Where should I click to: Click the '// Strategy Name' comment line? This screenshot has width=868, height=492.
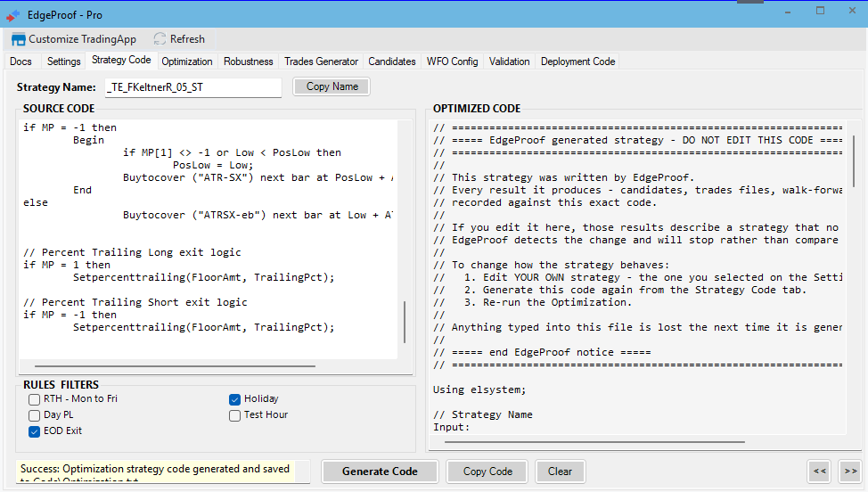pyautogui.click(x=483, y=414)
